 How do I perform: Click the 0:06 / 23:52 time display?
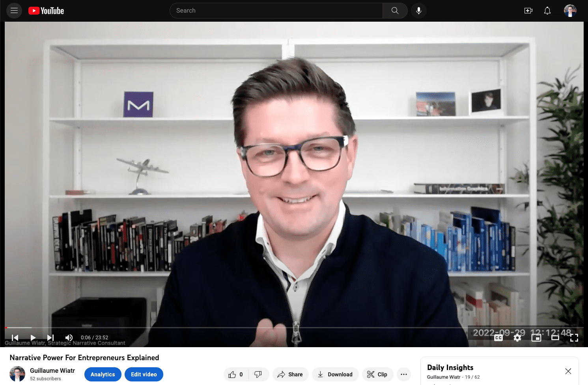coord(95,337)
